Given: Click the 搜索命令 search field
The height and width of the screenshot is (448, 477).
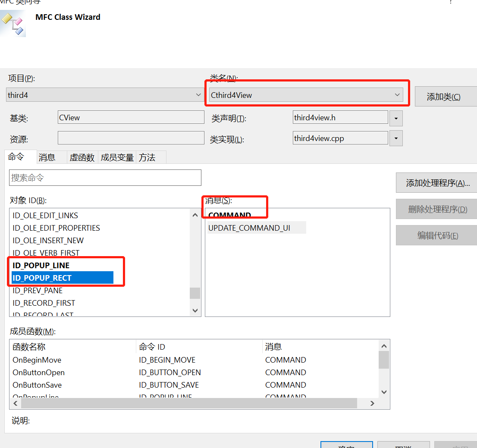Looking at the screenshot, I should coord(105,177).
